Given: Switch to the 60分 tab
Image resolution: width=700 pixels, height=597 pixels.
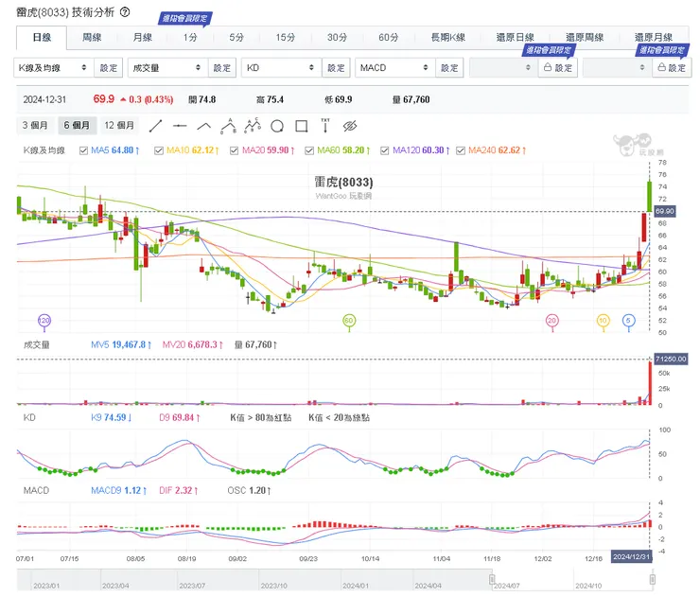Looking at the screenshot, I should (389, 38).
